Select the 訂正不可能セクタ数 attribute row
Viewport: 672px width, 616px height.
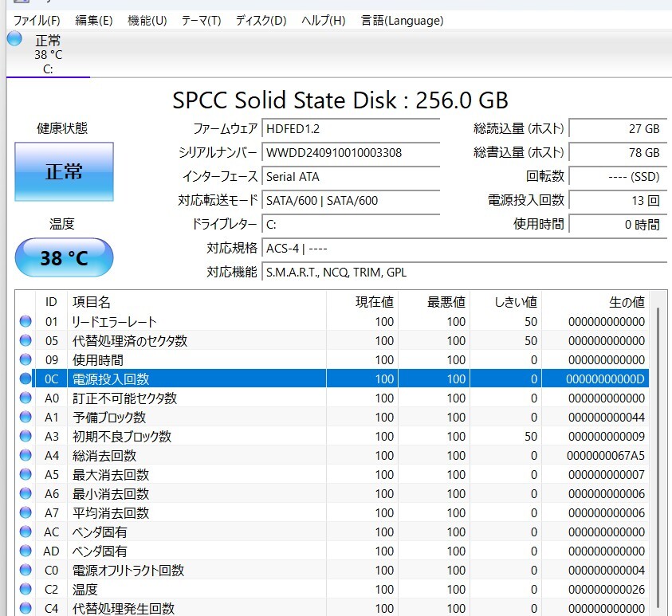[x=332, y=398]
